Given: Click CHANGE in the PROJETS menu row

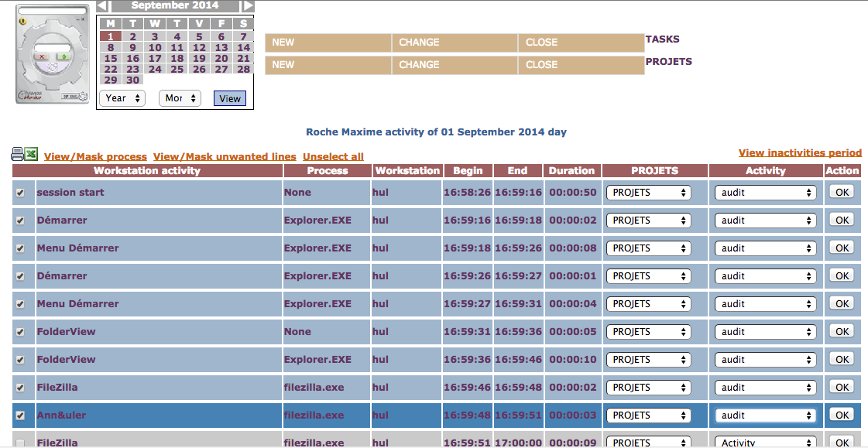Looking at the screenshot, I should (x=455, y=65).
